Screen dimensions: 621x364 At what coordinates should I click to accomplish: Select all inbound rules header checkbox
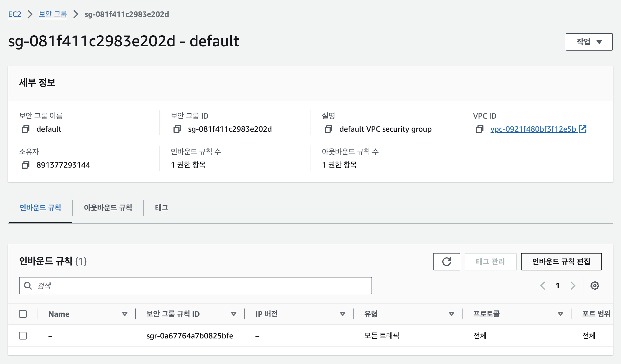click(x=23, y=314)
